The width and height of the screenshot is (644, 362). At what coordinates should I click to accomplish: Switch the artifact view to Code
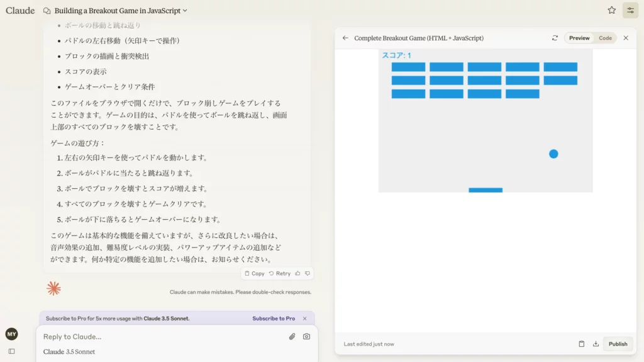tap(605, 38)
